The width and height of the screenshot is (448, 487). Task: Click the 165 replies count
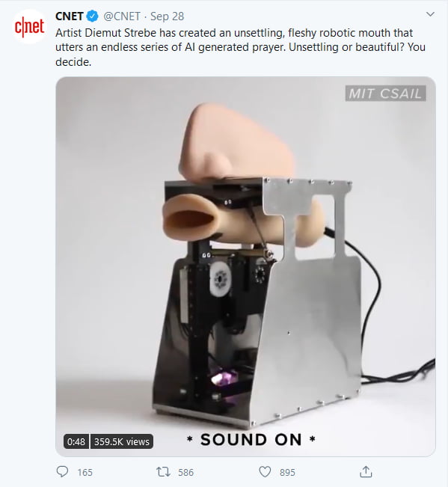85,472
